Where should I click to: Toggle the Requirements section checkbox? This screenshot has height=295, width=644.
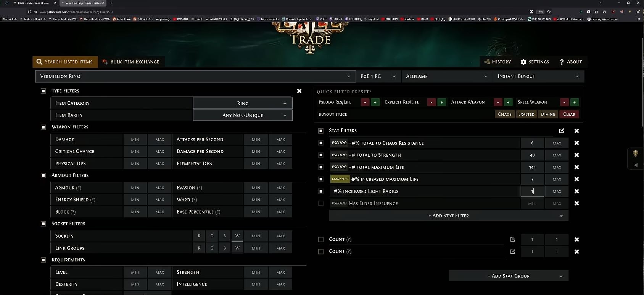pyautogui.click(x=43, y=260)
